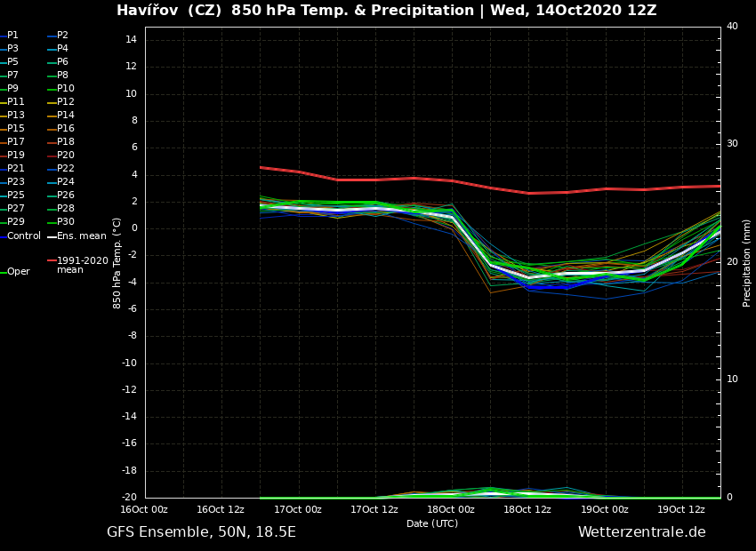Toggle the 1991-2020 mean legend item
The width and height of the screenshot is (756, 551).
tap(82, 265)
